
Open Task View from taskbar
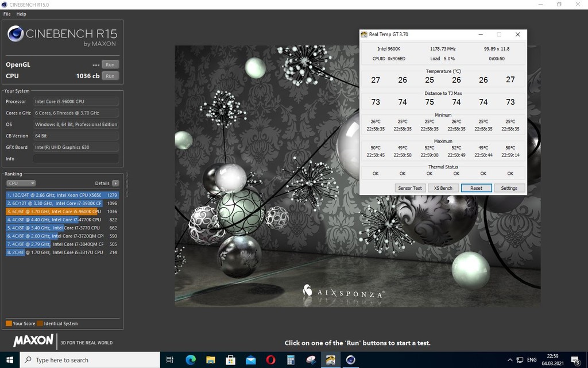coord(170,361)
